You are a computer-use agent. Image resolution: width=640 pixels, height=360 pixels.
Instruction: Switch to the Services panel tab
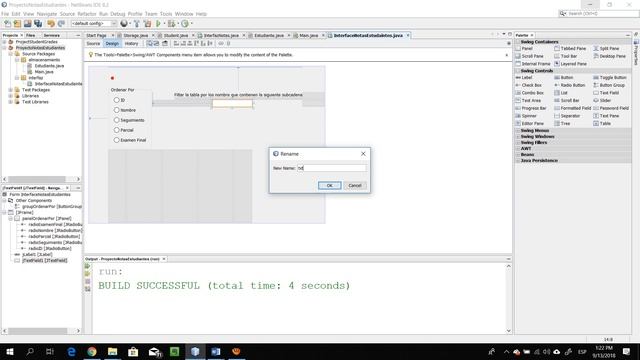tap(52, 36)
